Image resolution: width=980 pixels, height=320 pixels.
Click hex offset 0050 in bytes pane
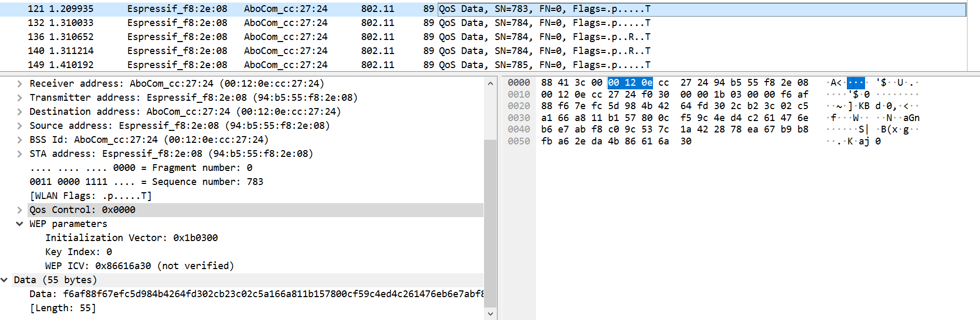pos(519,141)
